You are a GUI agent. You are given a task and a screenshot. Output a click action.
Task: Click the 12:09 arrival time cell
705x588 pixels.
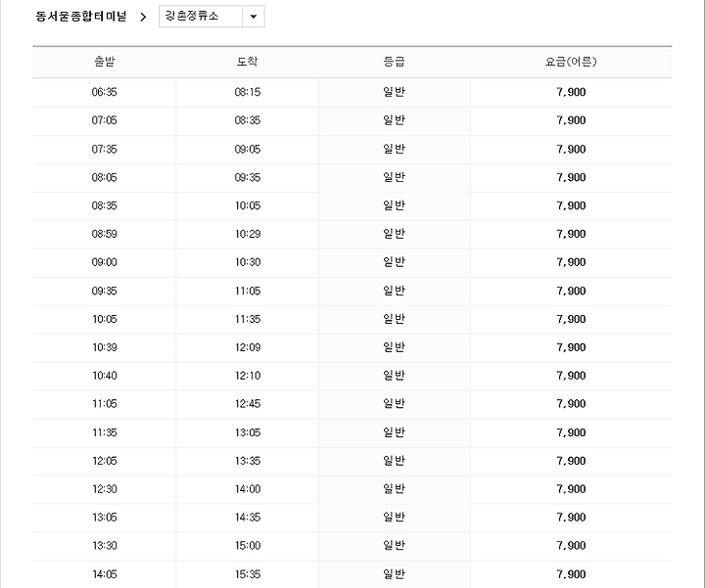click(x=248, y=347)
